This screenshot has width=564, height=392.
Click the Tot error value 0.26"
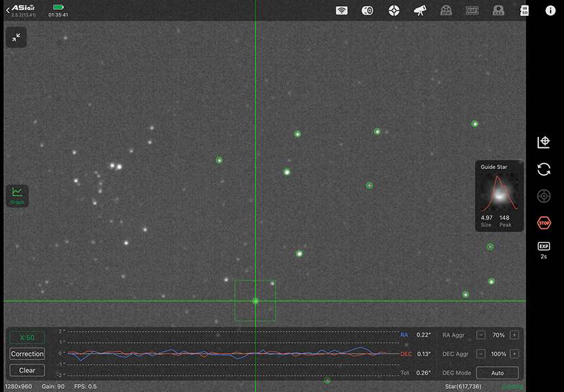[x=423, y=373]
